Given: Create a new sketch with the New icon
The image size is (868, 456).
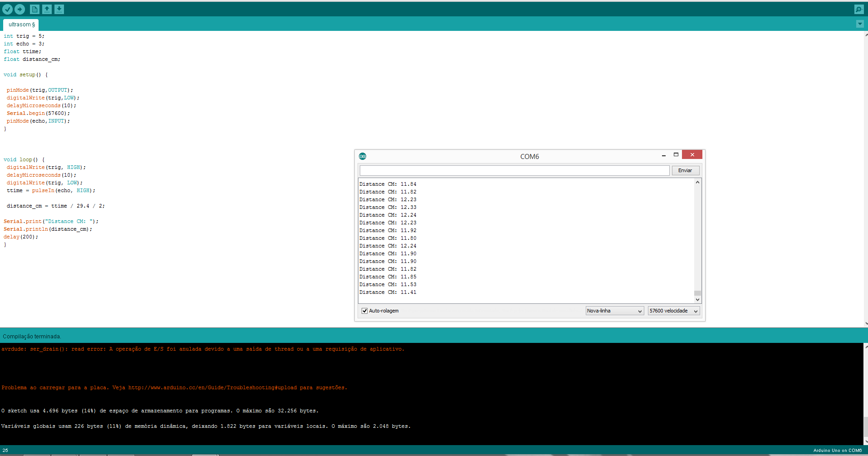Looking at the screenshot, I should click(x=34, y=9).
